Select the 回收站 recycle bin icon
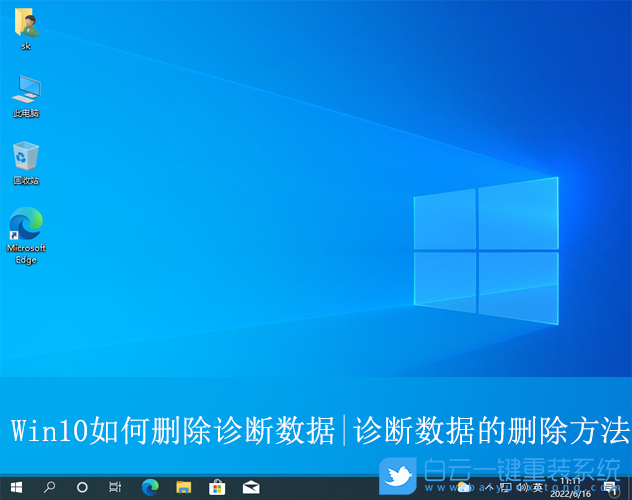This screenshot has height=500, width=632. tap(26, 163)
